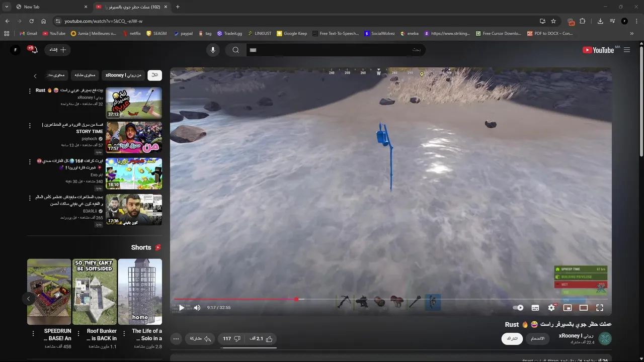
Task: Play the video with the play button
Action: coord(182,308)
